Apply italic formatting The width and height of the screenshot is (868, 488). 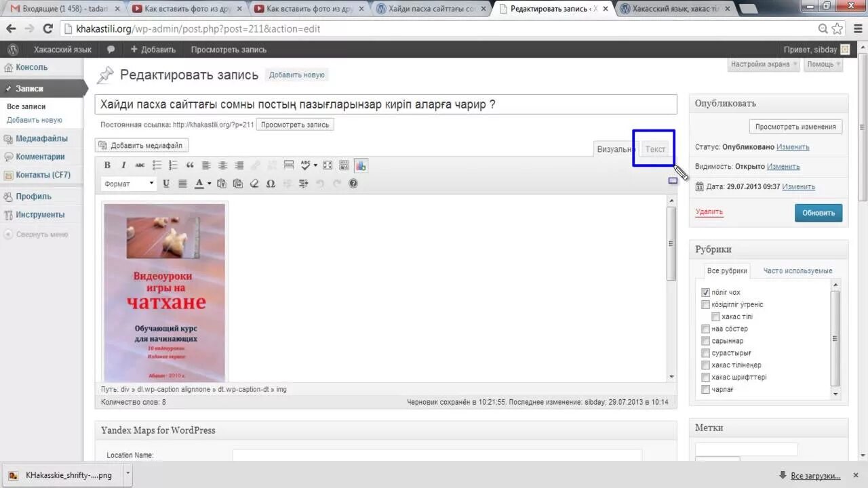[123, 165]
